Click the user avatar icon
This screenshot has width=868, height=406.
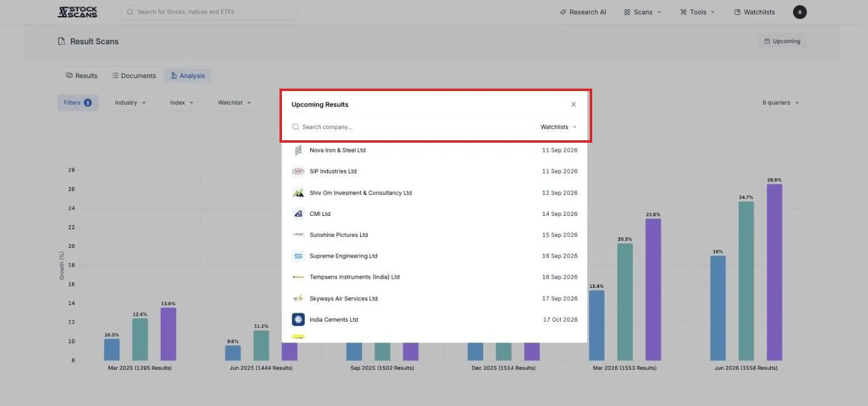pyautogui.click(x=800, y=12)
